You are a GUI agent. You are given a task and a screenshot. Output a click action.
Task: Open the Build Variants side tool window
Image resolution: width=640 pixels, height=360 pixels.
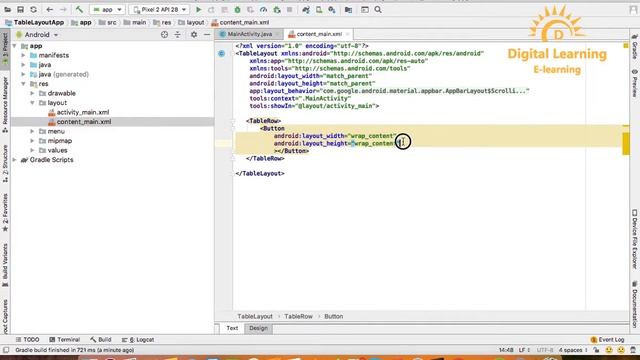(x=5, y=264)
